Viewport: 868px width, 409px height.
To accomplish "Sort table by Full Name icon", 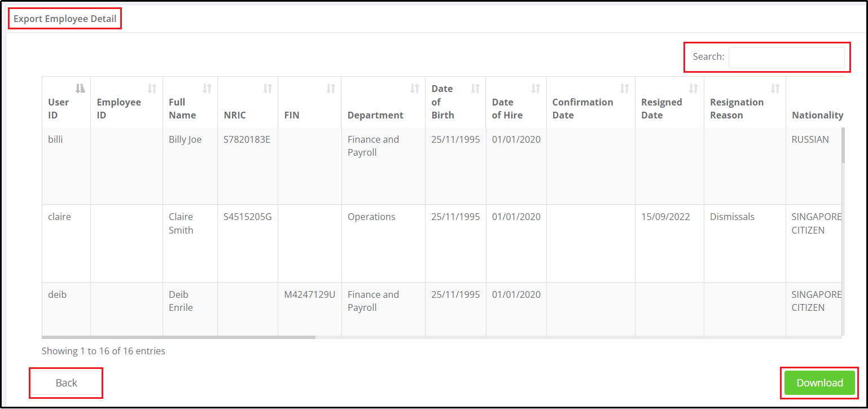I will point(207,88).
